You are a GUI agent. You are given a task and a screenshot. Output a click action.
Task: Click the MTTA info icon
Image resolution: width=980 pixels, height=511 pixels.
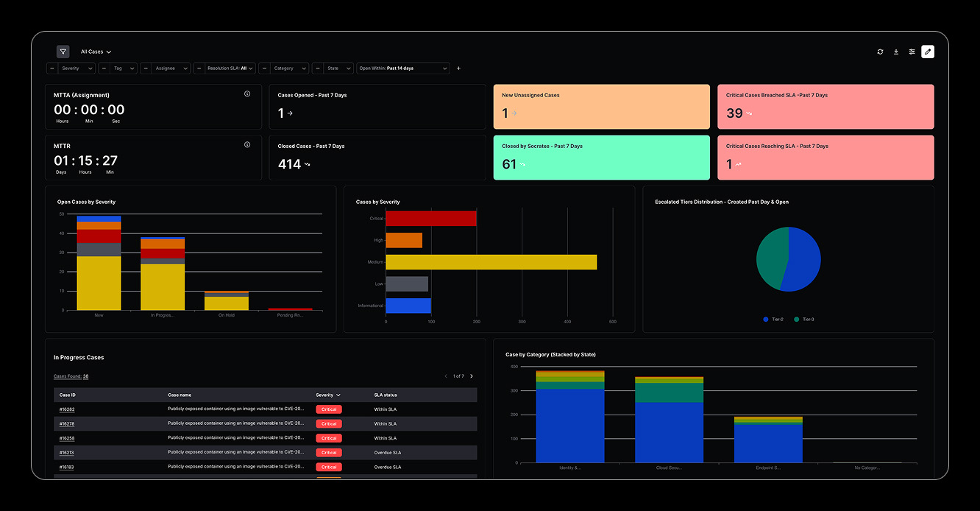click(247, 94)
